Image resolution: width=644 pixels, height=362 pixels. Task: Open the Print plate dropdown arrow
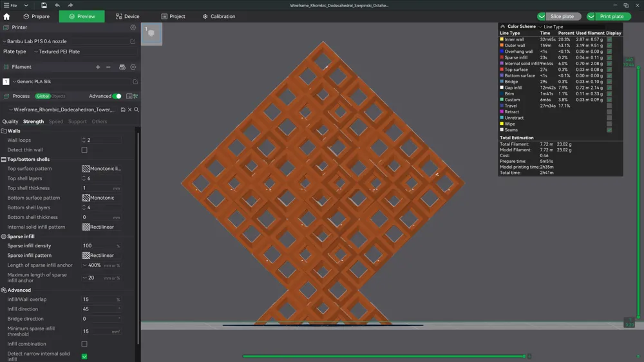(x=591, y=17)
